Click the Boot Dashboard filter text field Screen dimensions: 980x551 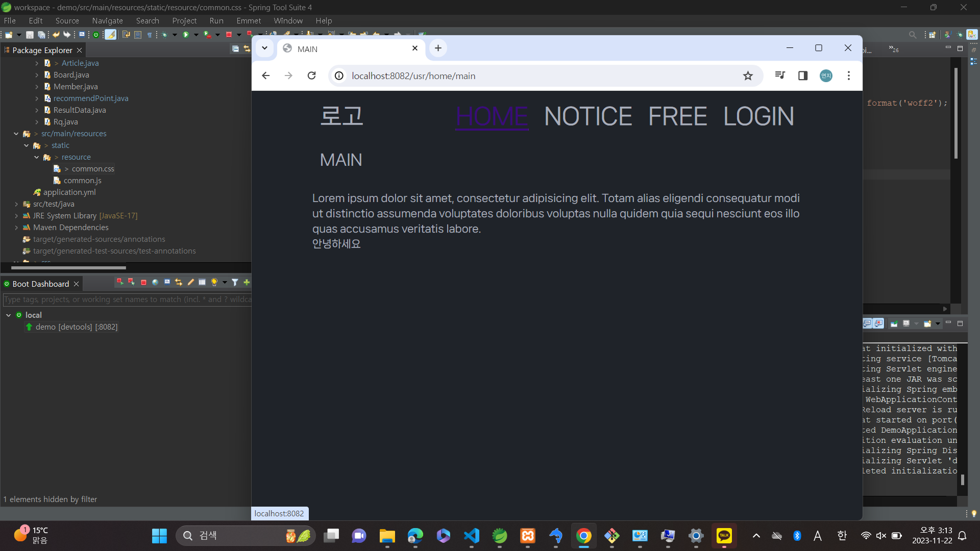click(x=127, y=299)
